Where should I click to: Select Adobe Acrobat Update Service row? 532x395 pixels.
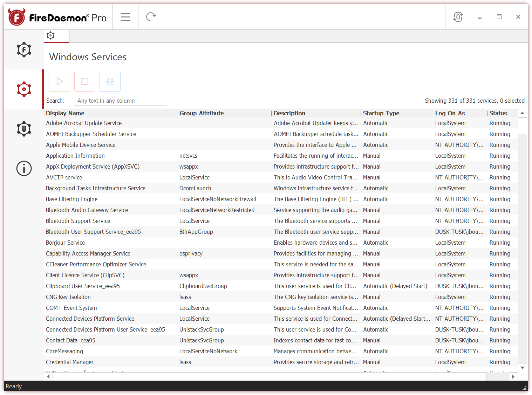click(x=281, y=123)
